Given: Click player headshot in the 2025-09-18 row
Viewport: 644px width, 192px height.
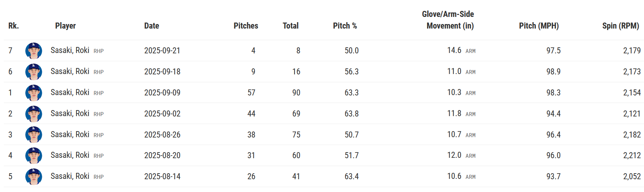Looking at the screenshot, I should coord(34,72).
